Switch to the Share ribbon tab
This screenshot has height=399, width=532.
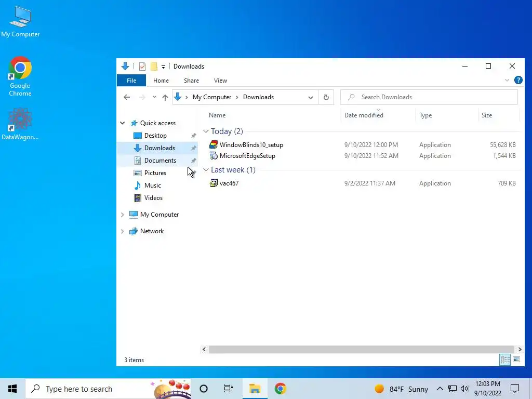pos(191,81)
